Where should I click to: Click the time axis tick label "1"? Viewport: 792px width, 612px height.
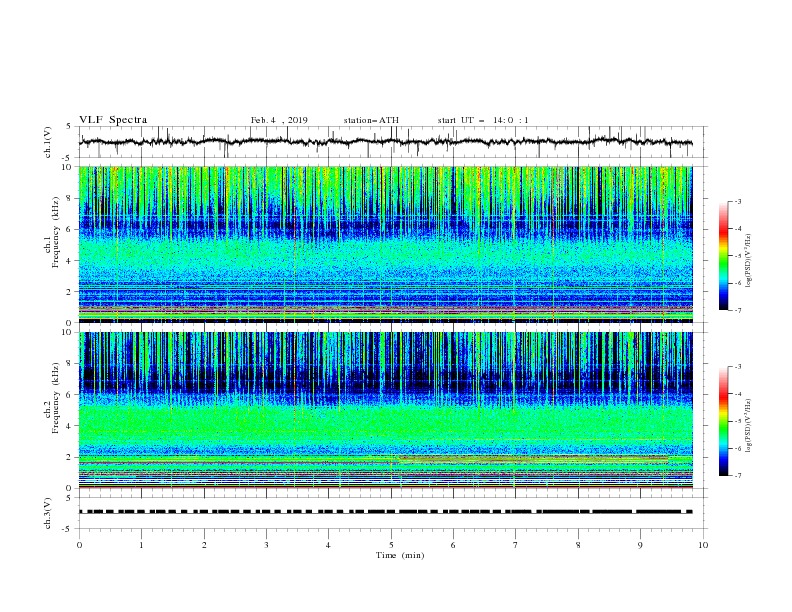tap(142, 545)
